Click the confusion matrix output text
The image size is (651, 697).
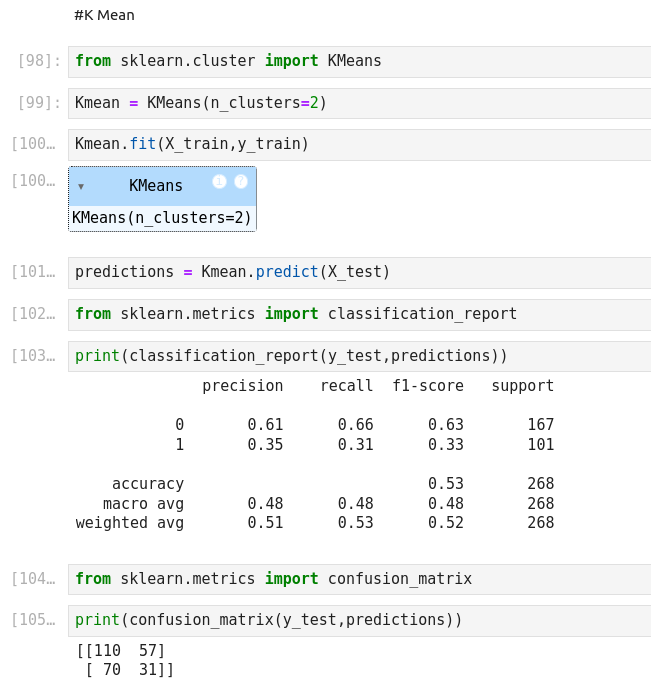pyautogui.click(x=125, y=660)
